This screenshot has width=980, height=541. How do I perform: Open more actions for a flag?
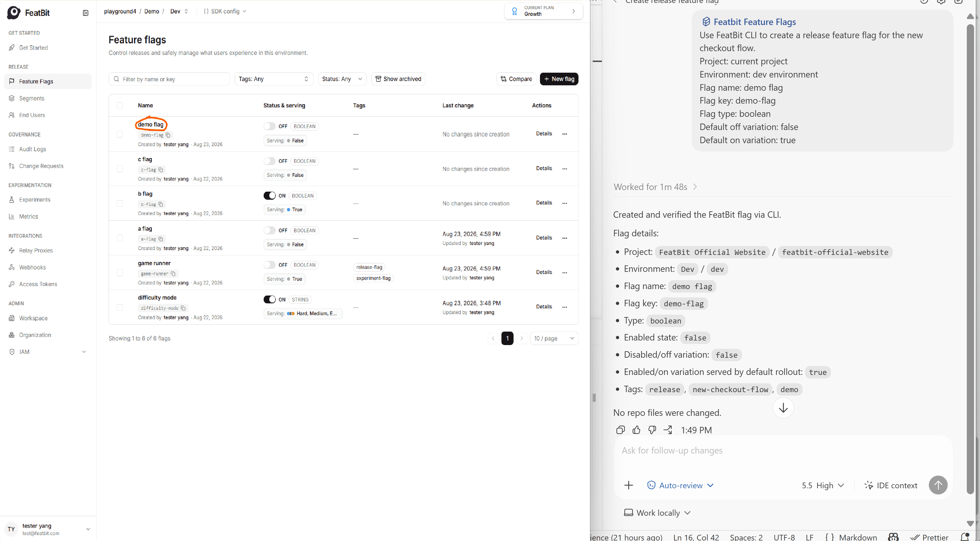point(564,238)
